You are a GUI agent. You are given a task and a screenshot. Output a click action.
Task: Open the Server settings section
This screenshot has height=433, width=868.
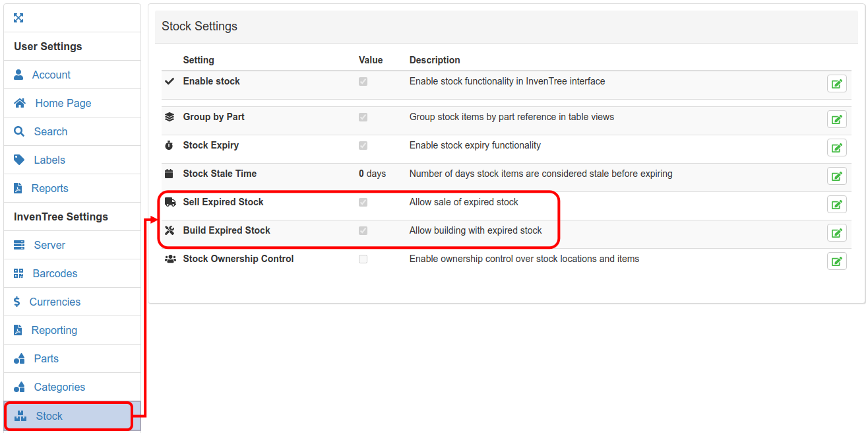tap(49, 246)
